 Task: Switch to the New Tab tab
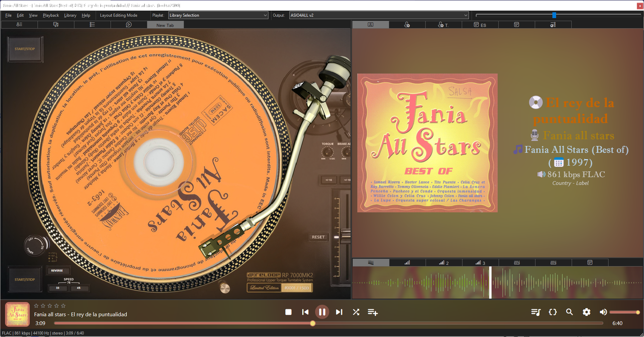pyautogui.click(x=165, y=25)
